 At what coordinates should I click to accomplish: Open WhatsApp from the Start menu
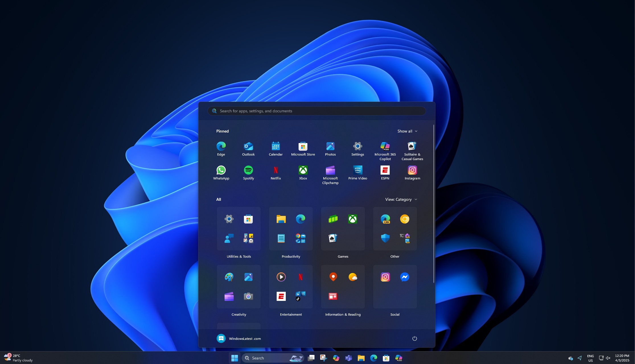[221, 170]
